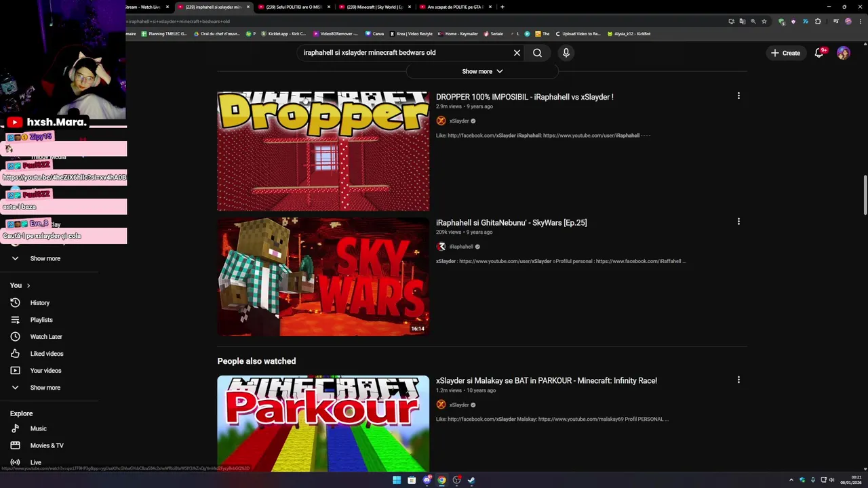This screenshot has width=868, height=488.
Task: Click Chrome icon in the taskbar
Action: [x=441, y=481]
